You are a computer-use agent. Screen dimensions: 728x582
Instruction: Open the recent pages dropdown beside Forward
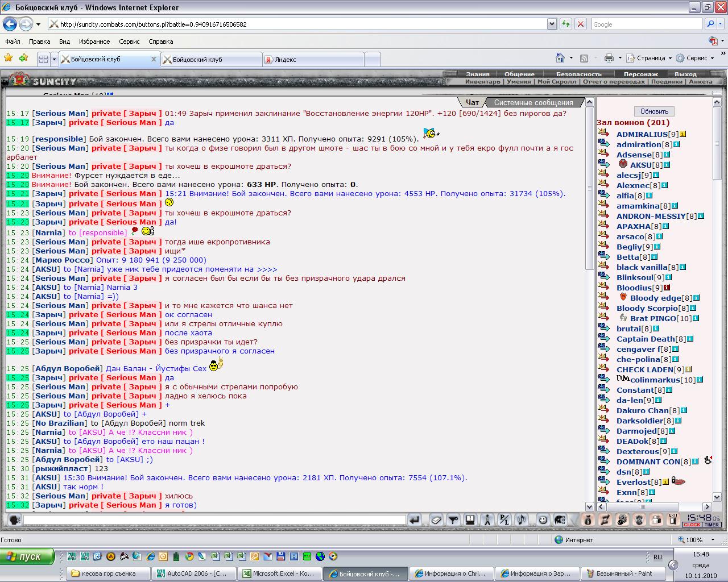38,24
